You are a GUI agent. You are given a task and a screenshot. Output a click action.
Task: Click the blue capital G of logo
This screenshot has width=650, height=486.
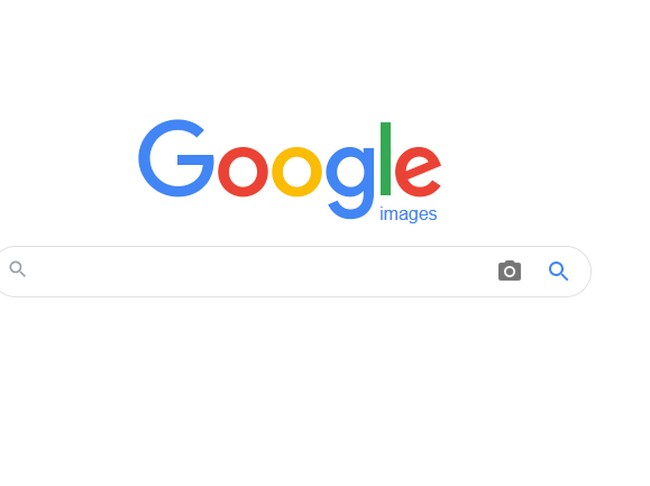coord(176,158)
